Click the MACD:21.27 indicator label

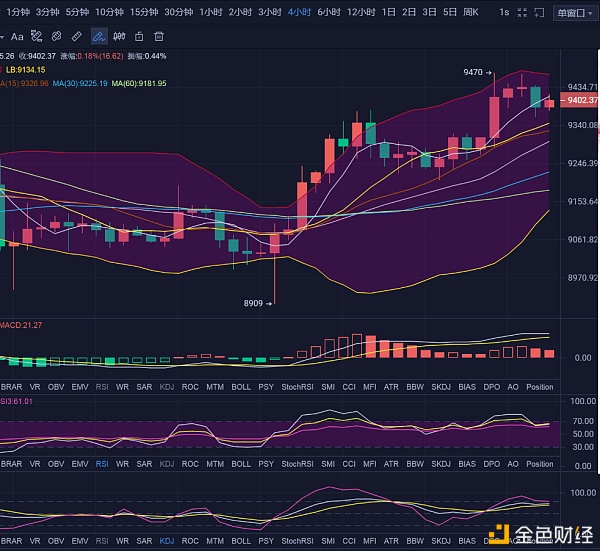coord(21,325)
